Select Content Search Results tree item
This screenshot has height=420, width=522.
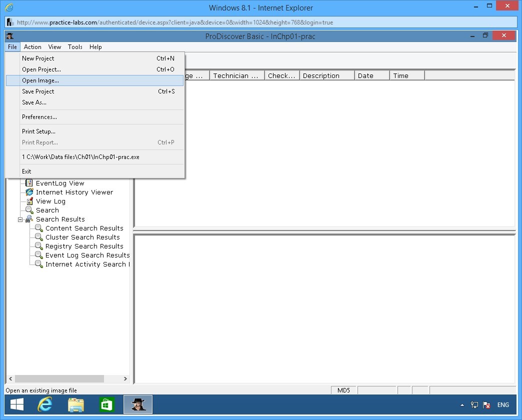pyautogui.click(x=84, y=228)
